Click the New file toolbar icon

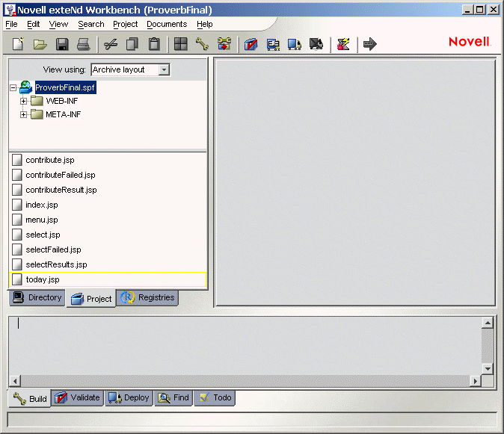(18, 45)
